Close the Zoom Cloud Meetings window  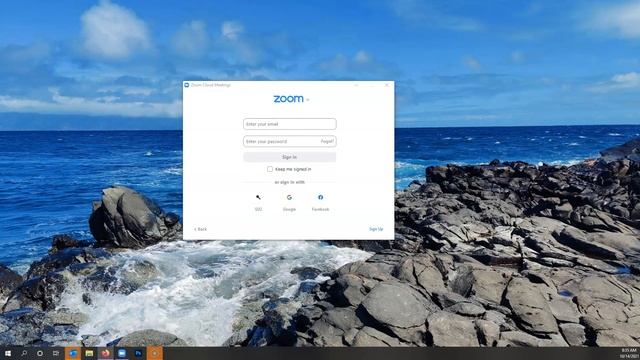click(x=387, y=85)
